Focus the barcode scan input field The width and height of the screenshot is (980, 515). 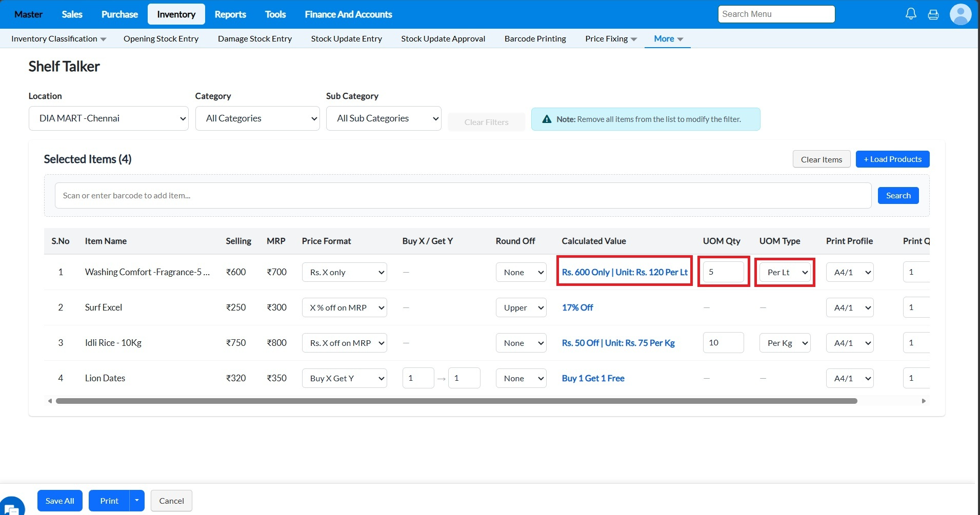tap(463, 196)
